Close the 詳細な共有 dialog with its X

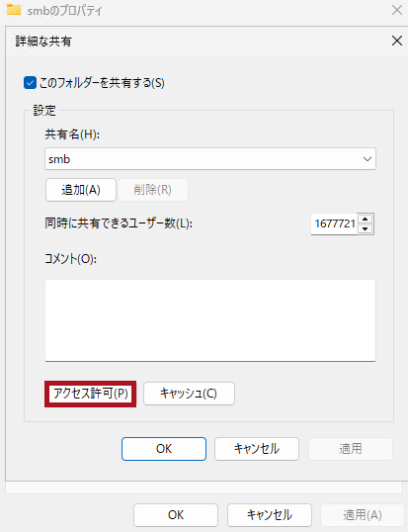pyautogui.click(x=397, y=41)
